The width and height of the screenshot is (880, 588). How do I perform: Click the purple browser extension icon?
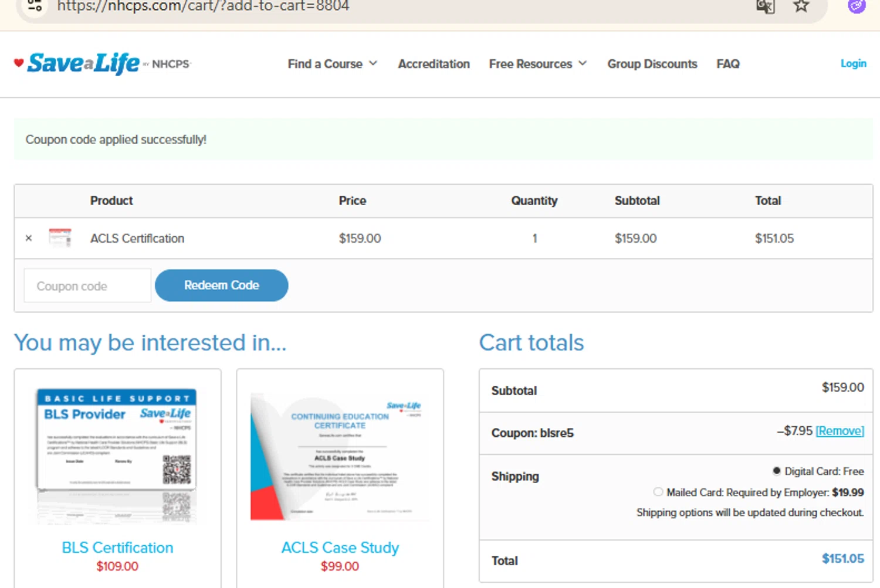point(857,6)
